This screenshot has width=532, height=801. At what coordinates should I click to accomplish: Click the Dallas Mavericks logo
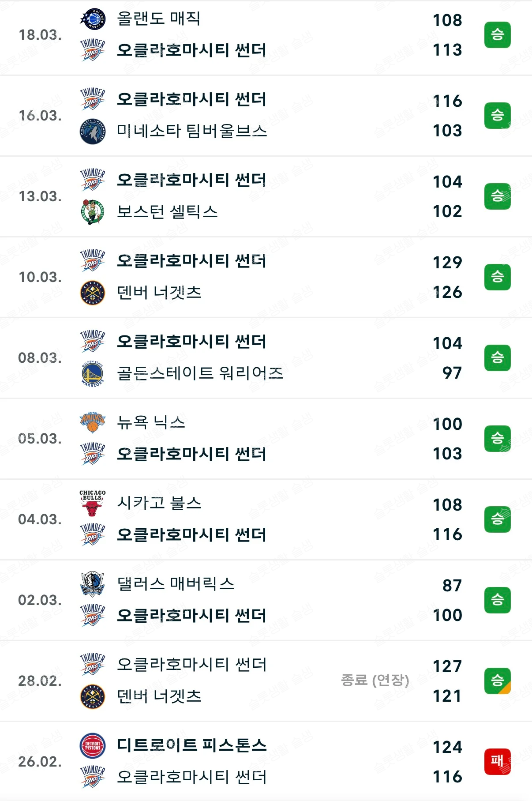point(93,584)
